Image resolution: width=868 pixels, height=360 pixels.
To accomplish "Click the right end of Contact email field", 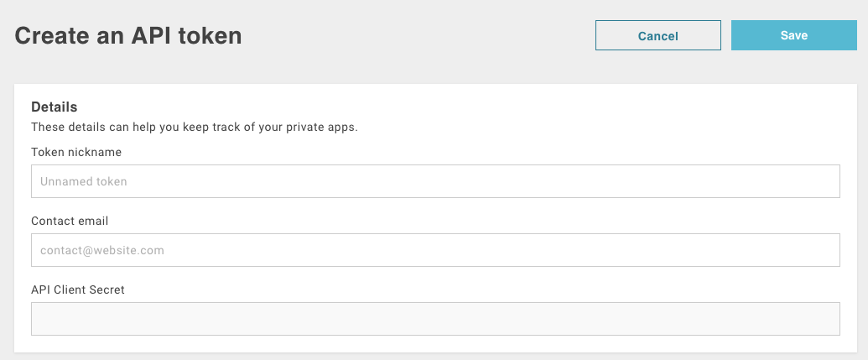I will pyautogui.click(x=822, y=250).
